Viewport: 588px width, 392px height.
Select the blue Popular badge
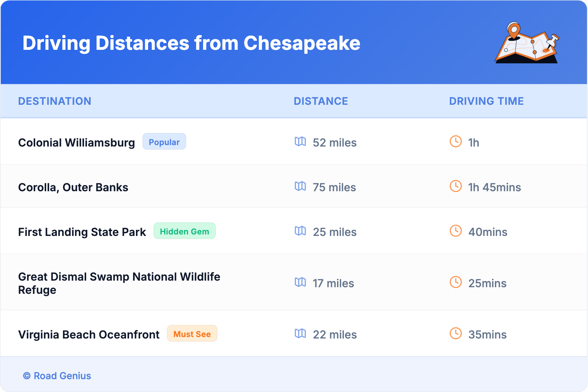click(x=164, y=142)
